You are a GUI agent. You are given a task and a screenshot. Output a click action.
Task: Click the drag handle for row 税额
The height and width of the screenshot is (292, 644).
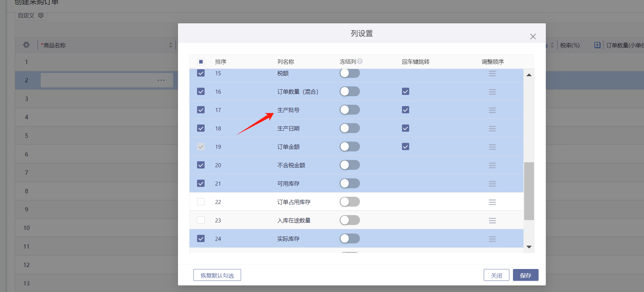pyautogui.click(x=492, y=74)
